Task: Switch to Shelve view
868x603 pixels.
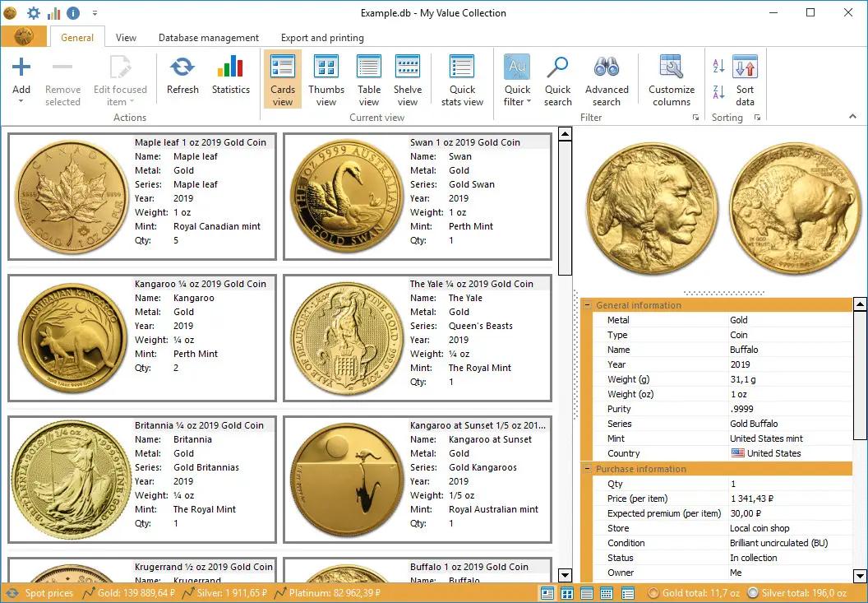Action: (x=408, y=79)
